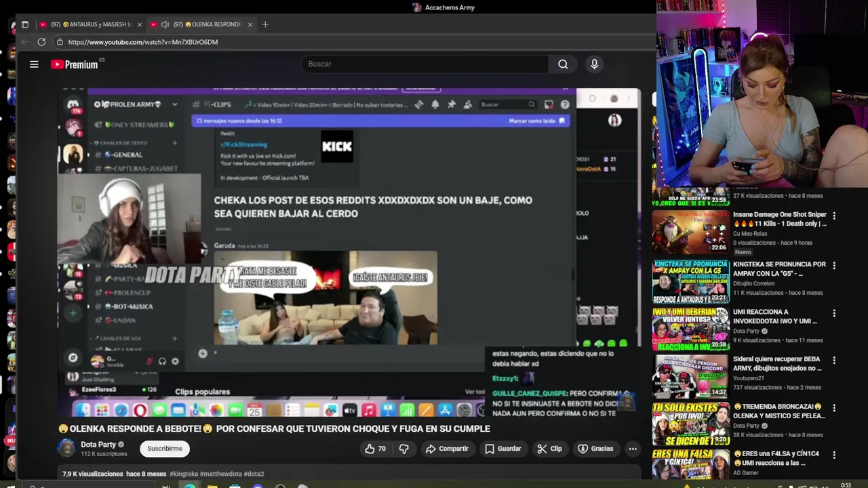Open title TREMENDA BRONCAZA OLENKA Y MISTICO
The width and height of the screenshot is (868, 488).
coord(780,411)
